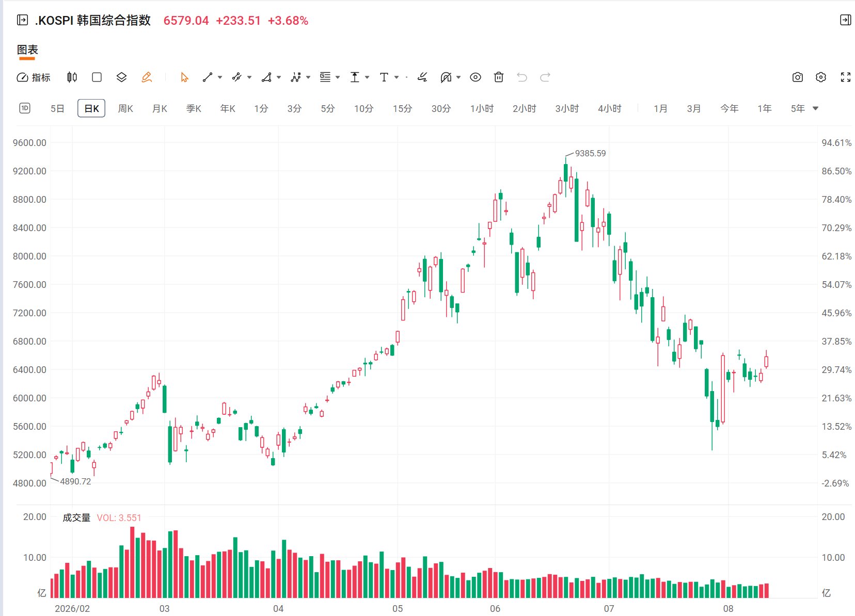Toggle the orange drawing pencil tool
The image size is (855, 616).
(147, 77)
